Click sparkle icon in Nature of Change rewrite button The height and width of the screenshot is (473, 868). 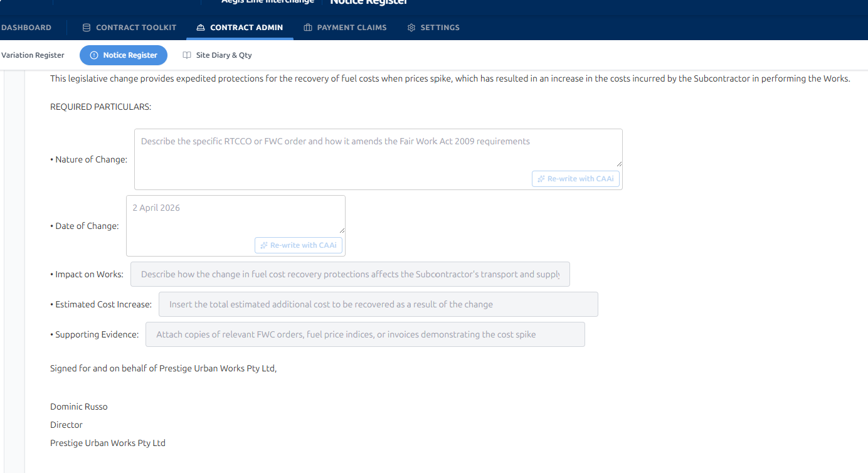tap(541, 179)
